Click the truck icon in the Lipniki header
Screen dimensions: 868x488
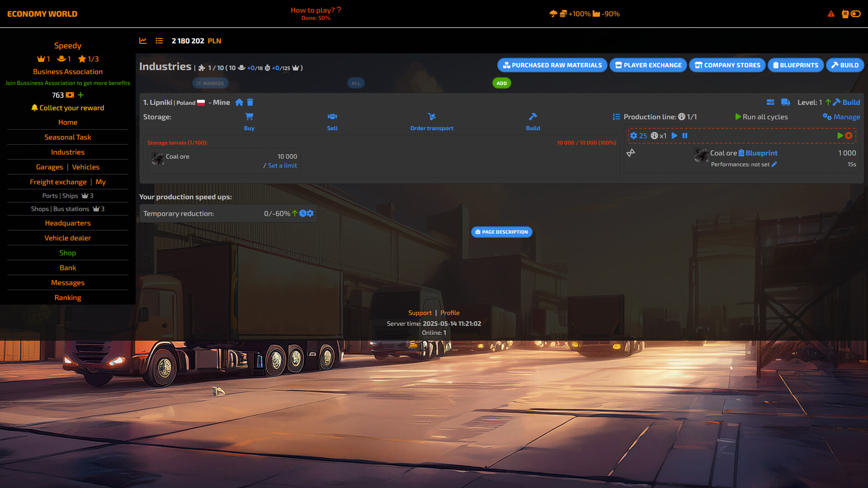[x=785, y=103]
